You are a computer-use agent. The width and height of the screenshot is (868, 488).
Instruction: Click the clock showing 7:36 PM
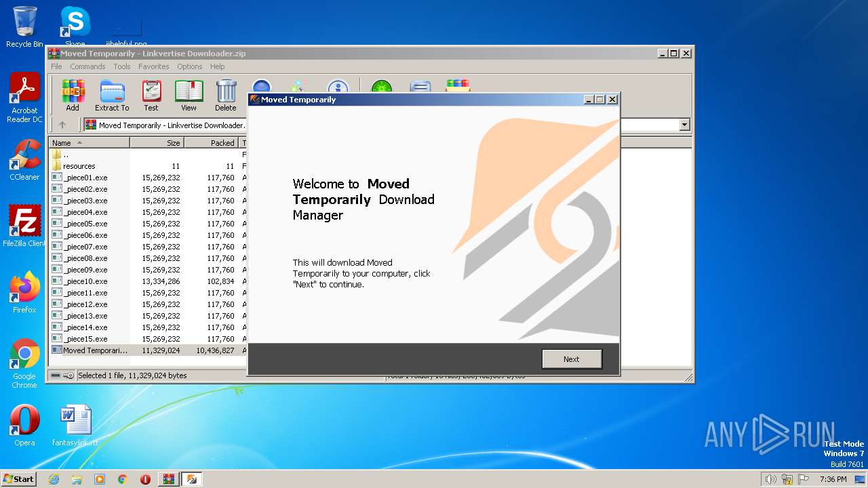(x=833, y=479)
